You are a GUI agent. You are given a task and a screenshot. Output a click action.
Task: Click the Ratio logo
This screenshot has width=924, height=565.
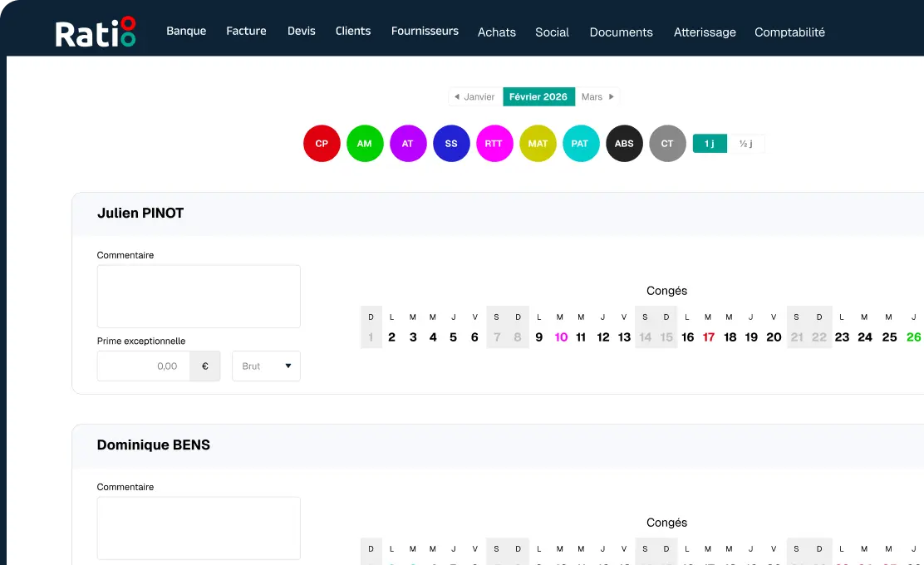96,32
